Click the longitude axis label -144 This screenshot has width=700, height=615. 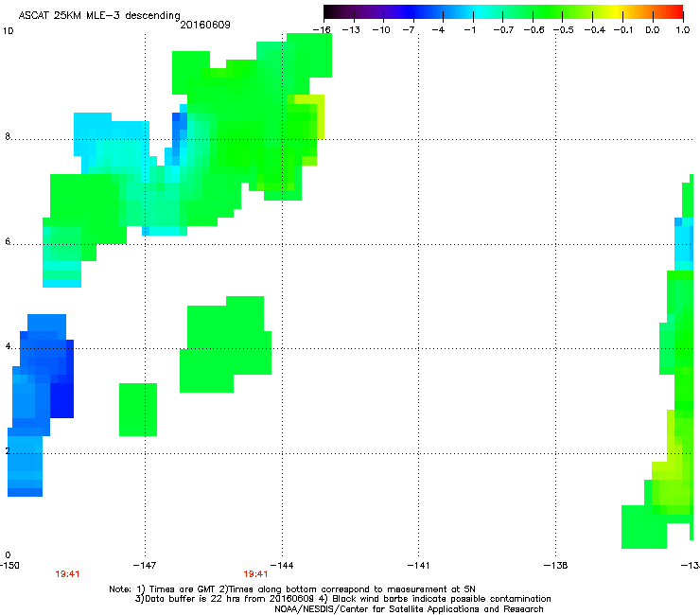point(282,566)
